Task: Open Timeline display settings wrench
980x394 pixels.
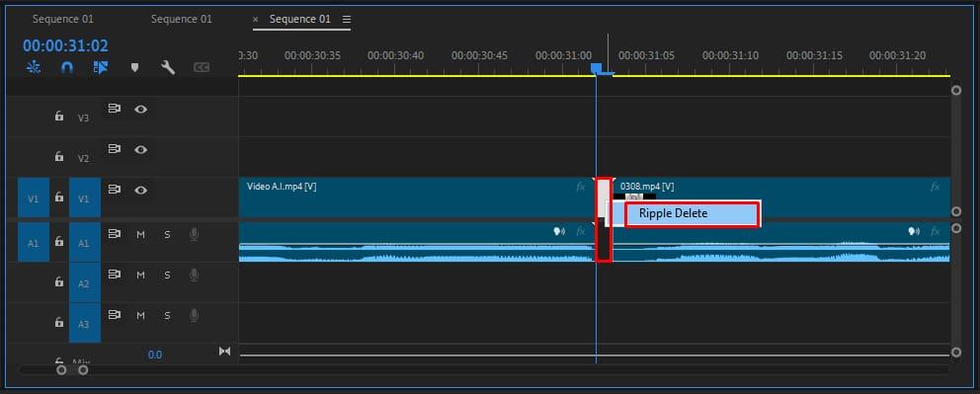Action: (x=168, y=67)
